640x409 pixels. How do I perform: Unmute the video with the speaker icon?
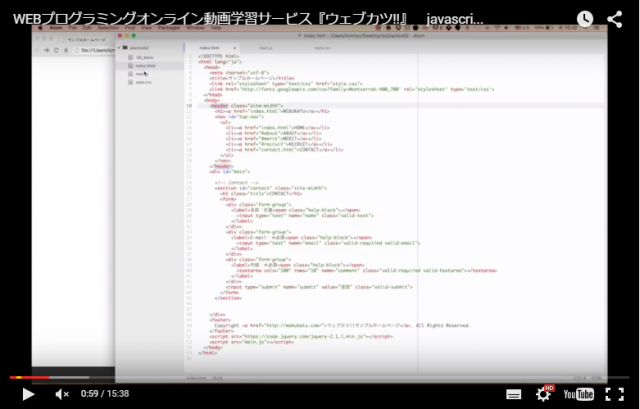coord(62,394)
